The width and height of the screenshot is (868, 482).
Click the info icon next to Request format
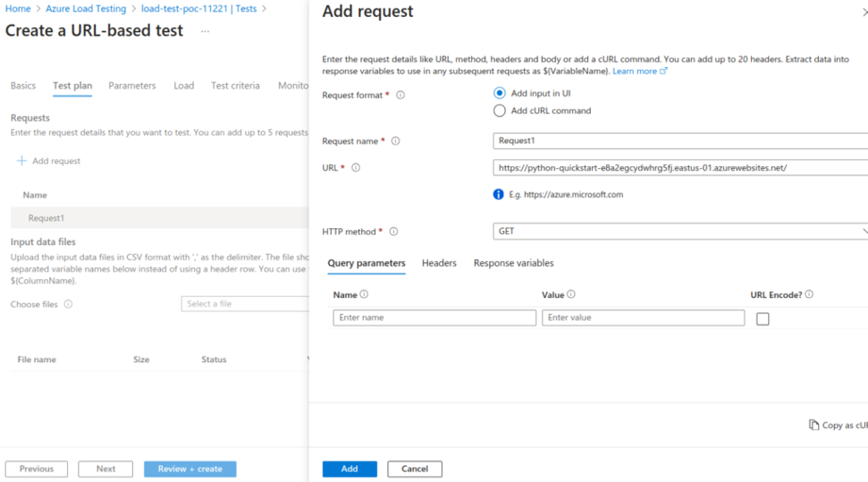[401, 95]
